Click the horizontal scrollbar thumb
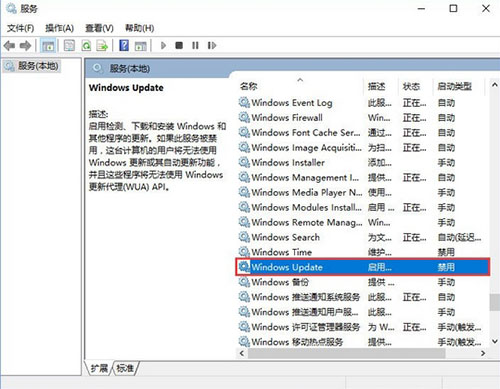The width and height of the screenshot is (500, 389). (x=347, y=353)
